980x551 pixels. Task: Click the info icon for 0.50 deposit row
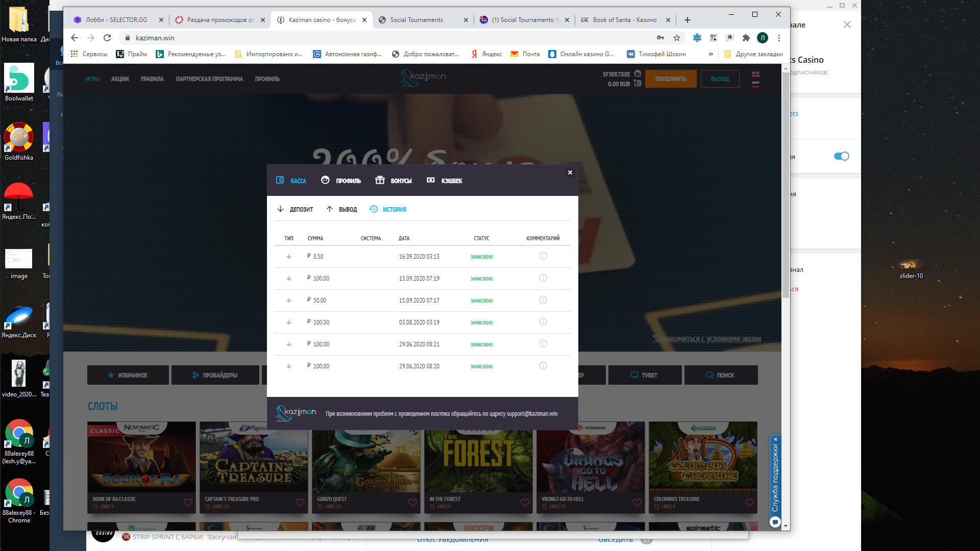[543, 256]
